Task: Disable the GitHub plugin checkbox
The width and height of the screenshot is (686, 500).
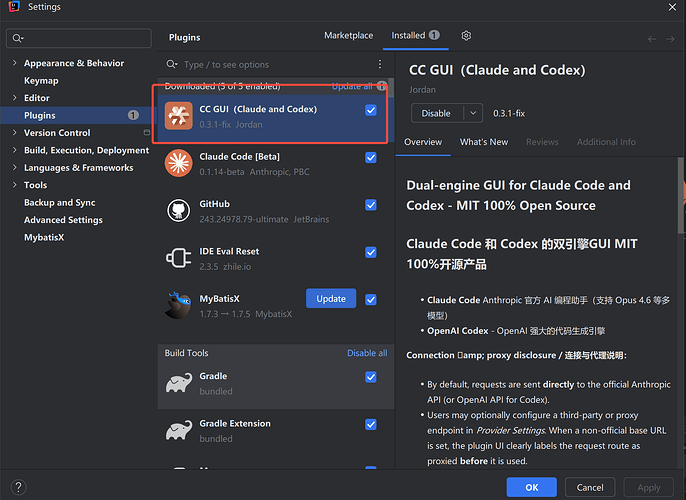Action: coord(371,205)
